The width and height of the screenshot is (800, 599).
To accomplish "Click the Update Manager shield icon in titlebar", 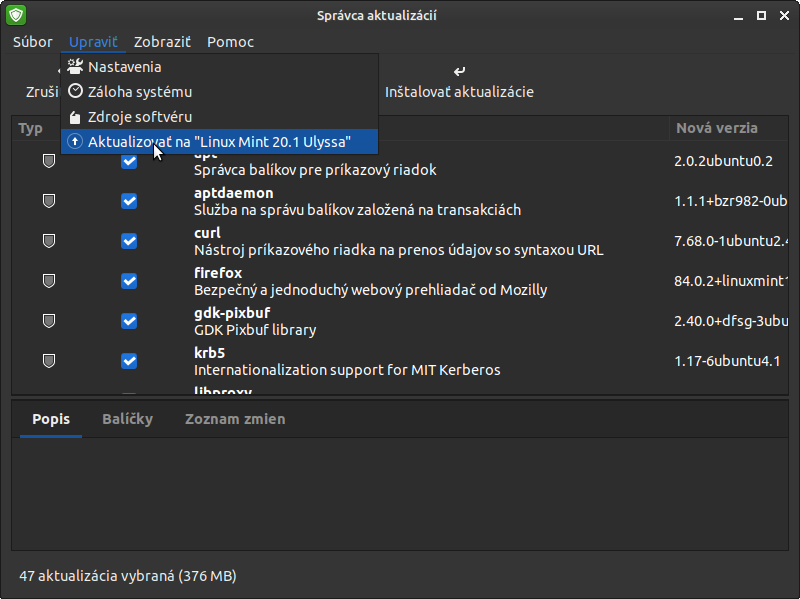I will [16, 15].
